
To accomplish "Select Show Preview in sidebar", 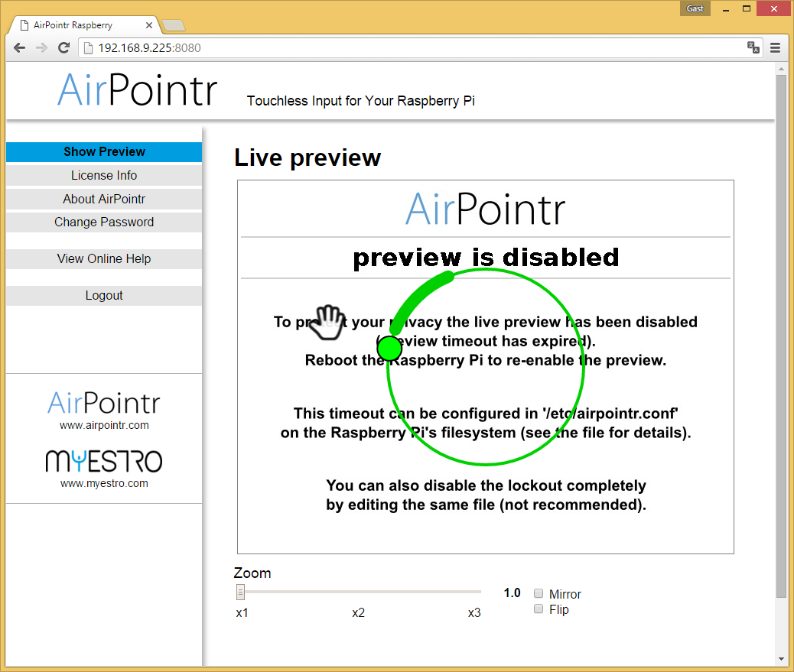I will click(x=104, y=151).
